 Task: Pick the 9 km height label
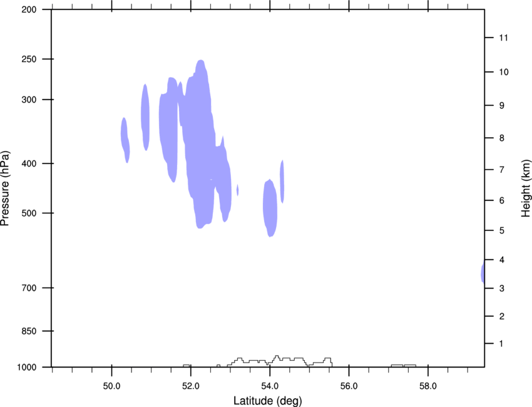click(x=502, y=106)
